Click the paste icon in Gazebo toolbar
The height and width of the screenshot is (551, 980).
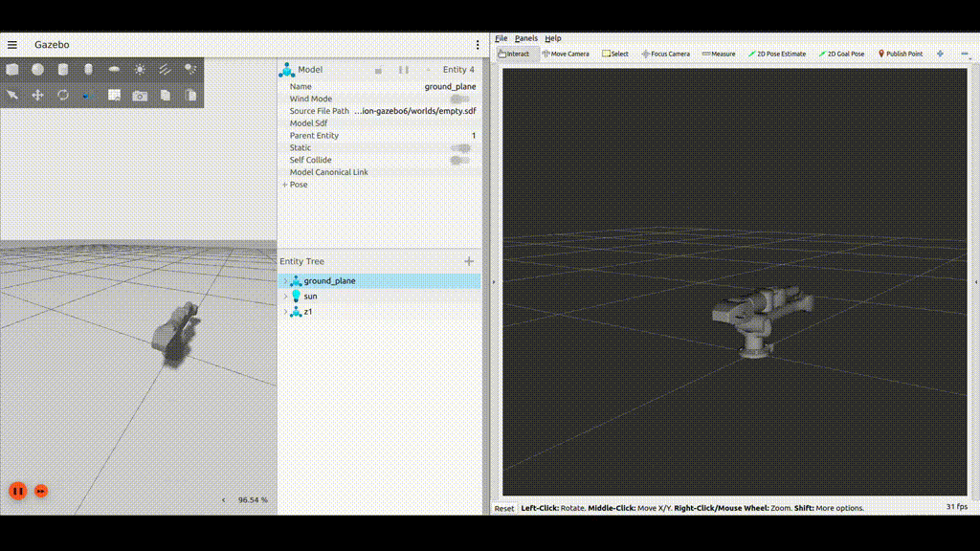[x=190, y=95]
